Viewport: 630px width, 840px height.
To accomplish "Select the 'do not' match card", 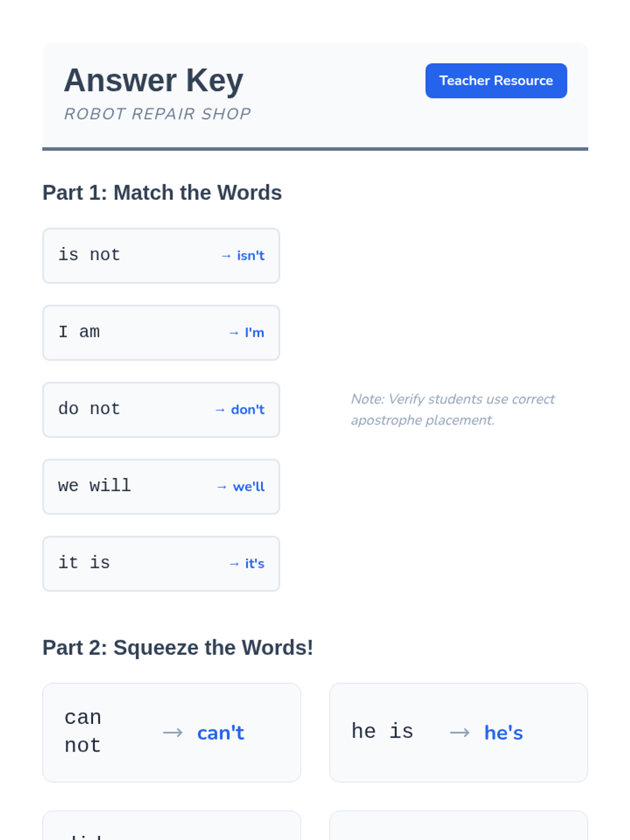I will click(161, 409).
